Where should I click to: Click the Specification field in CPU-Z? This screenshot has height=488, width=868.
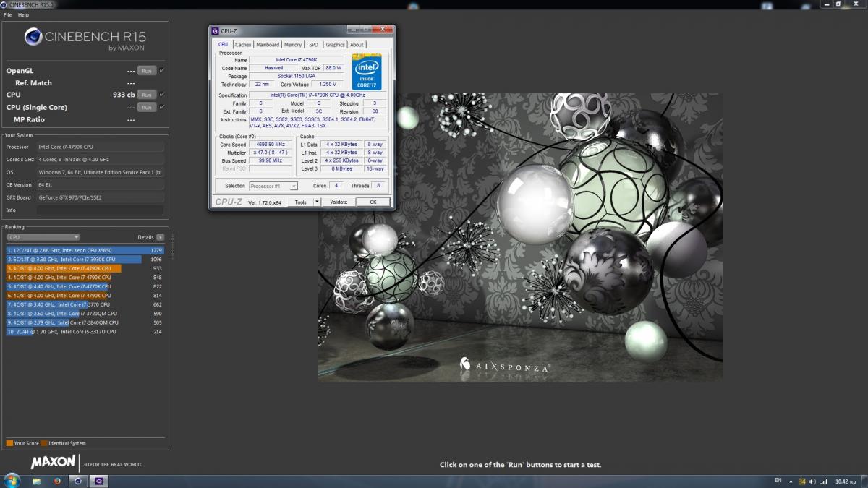coord(317,95)
